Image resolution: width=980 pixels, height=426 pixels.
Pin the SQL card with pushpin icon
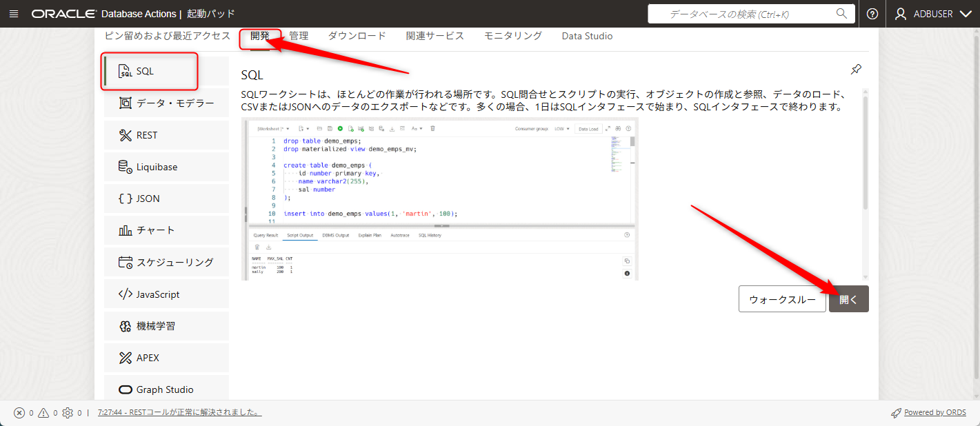click(x=856, y=69)
